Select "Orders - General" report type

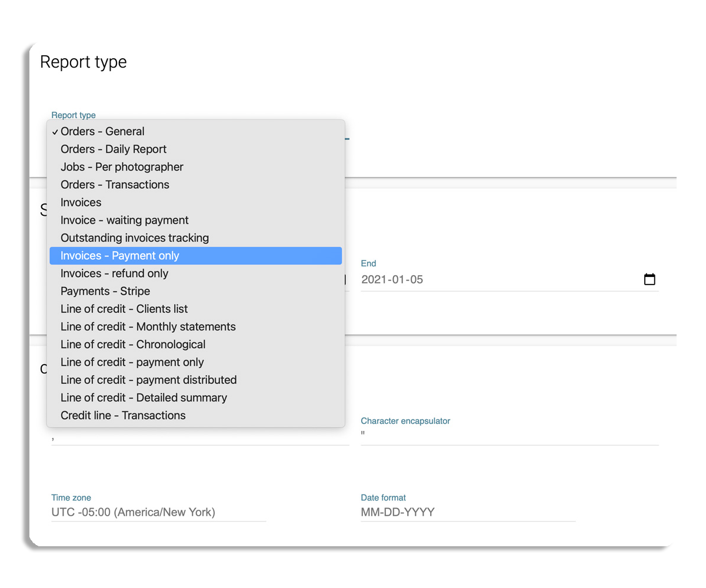pyautogui.click(x=102, y=132)
